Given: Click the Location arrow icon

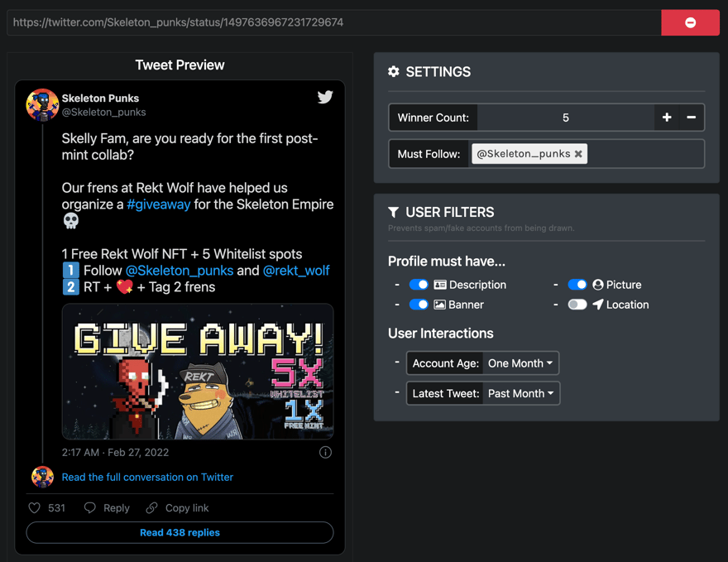Looking at the screenshot, I should [598, 305].
